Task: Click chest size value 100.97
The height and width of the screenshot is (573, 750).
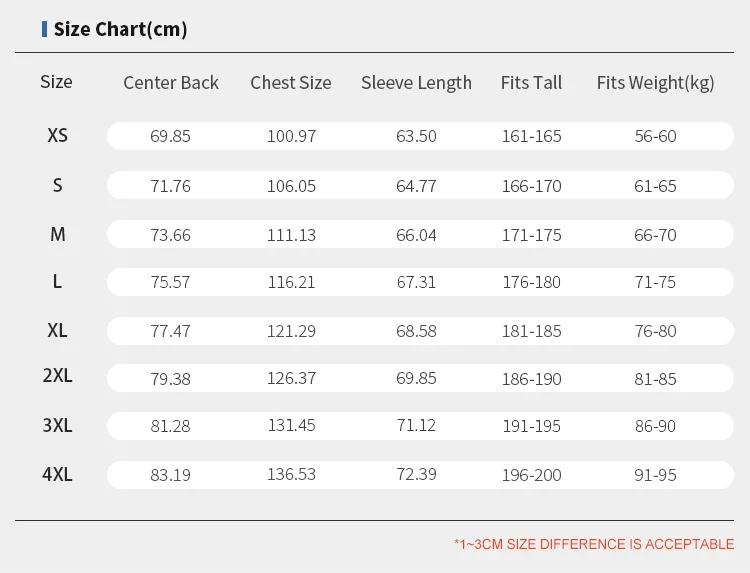Action: pyautogui.click(x=291, y=136)
